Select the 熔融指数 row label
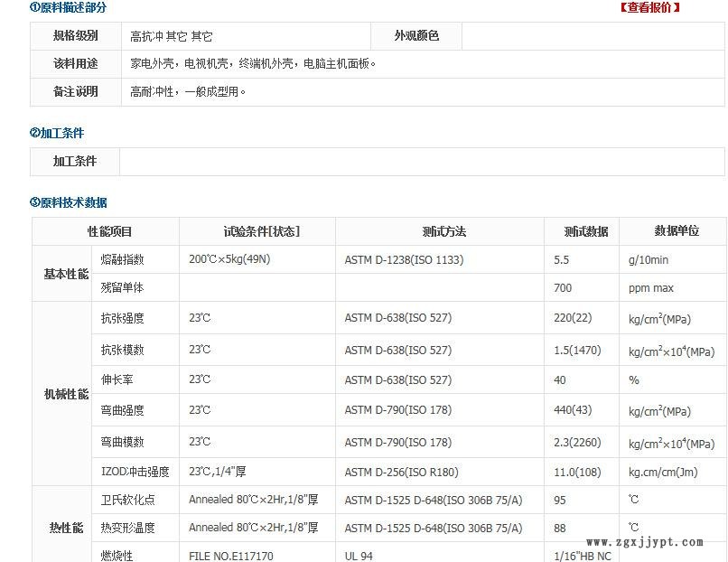This screenshot has height=562, width=728. [123, 259]
